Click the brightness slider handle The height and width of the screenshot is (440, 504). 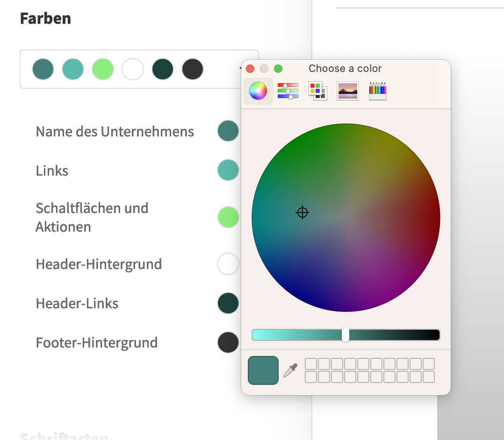tap(346, 335)
